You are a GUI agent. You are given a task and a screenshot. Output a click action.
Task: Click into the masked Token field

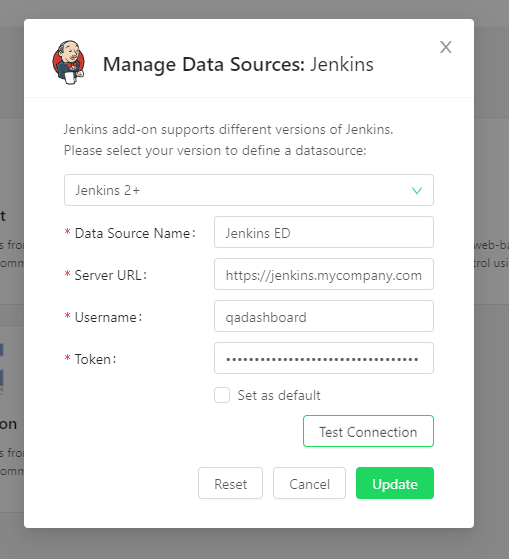pyautogui.click(x=324, y=358)
